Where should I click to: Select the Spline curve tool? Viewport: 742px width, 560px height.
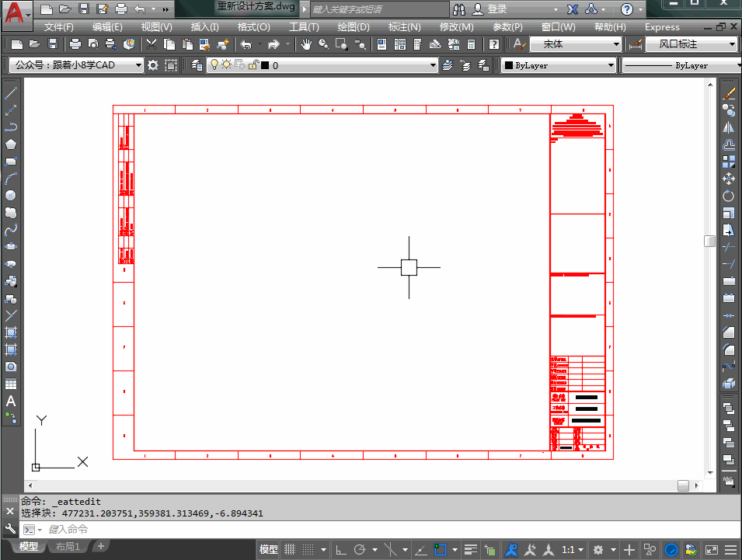coord(10,231)
